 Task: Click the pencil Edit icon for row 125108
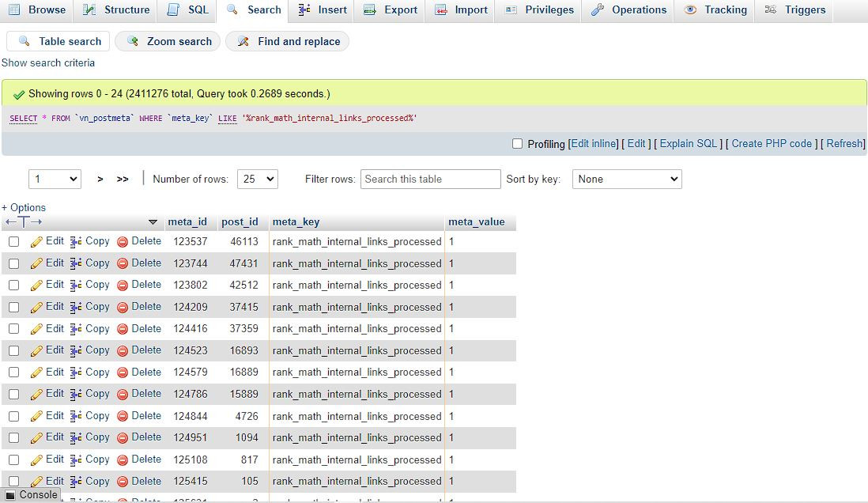coord(36,460)
